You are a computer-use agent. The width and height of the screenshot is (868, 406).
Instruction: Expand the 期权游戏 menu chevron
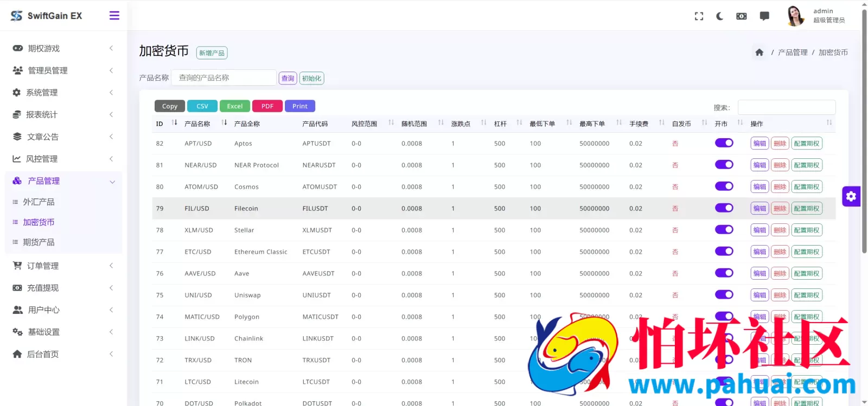coord(111,48)
